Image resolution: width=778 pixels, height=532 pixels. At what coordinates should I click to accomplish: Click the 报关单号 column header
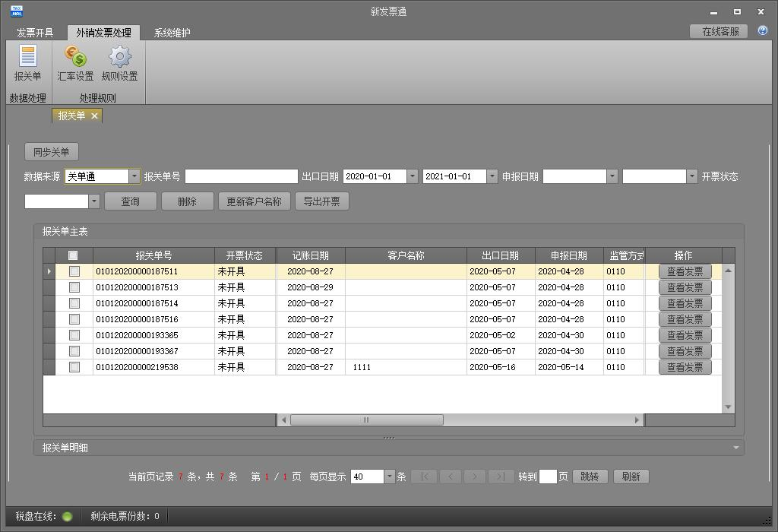coord(153,255)
